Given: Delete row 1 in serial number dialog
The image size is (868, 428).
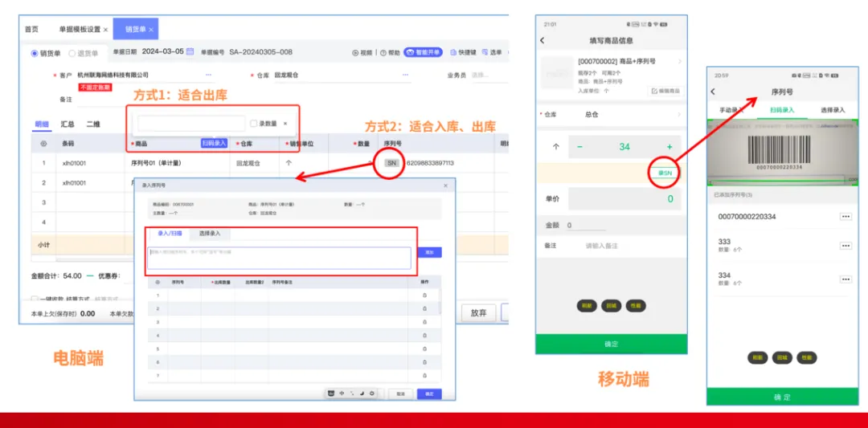Looking at the screenshot, I should coord(424,296).
